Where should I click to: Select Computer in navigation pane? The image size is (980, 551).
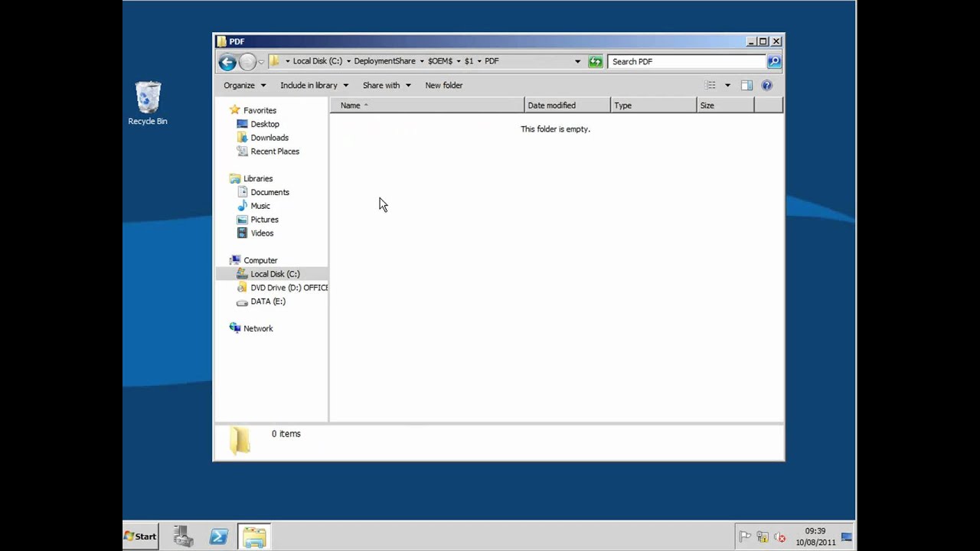pyautogui.click(x=260, y=260)
